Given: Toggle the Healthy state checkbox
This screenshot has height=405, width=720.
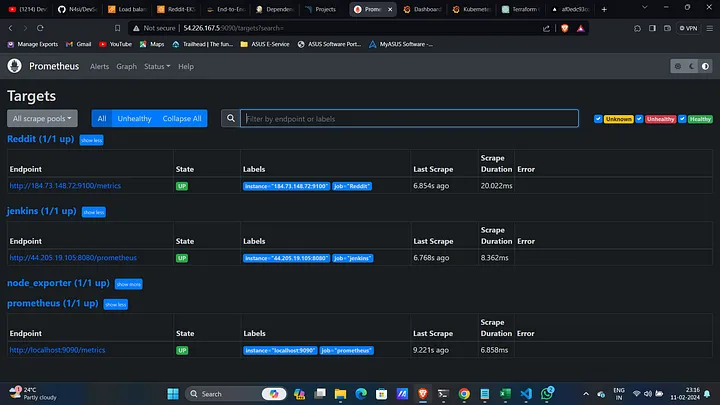Looking at the screenshot, I should (x=682, y=119).
